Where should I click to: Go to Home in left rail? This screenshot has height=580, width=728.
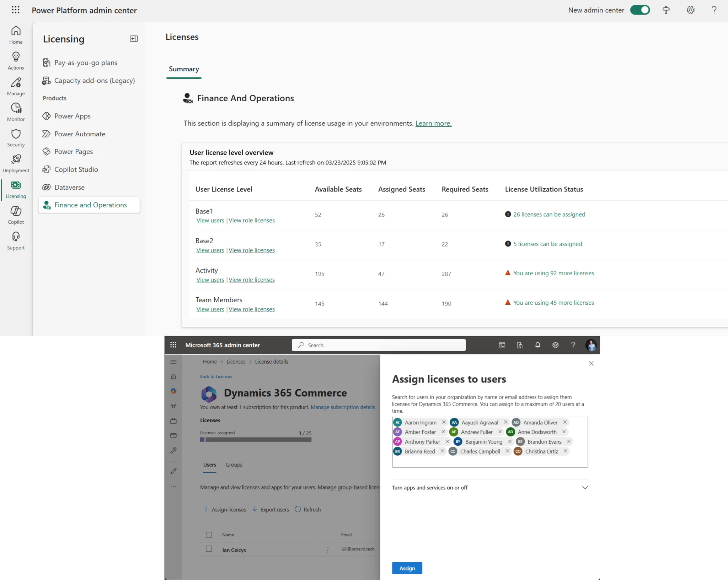(x=16, y=35)
